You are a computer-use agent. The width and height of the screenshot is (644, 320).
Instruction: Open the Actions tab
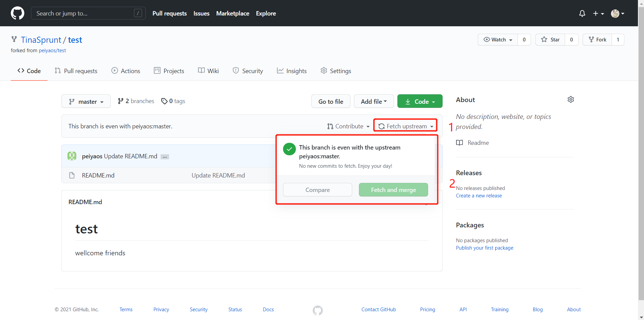(x=126, y=71)
